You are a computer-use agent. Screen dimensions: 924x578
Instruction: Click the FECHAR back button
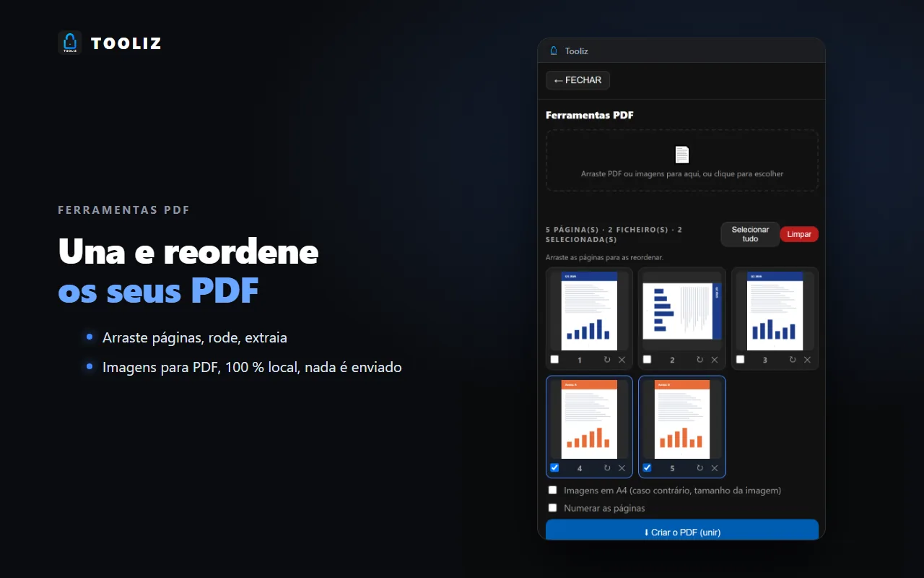coord(577,80)
